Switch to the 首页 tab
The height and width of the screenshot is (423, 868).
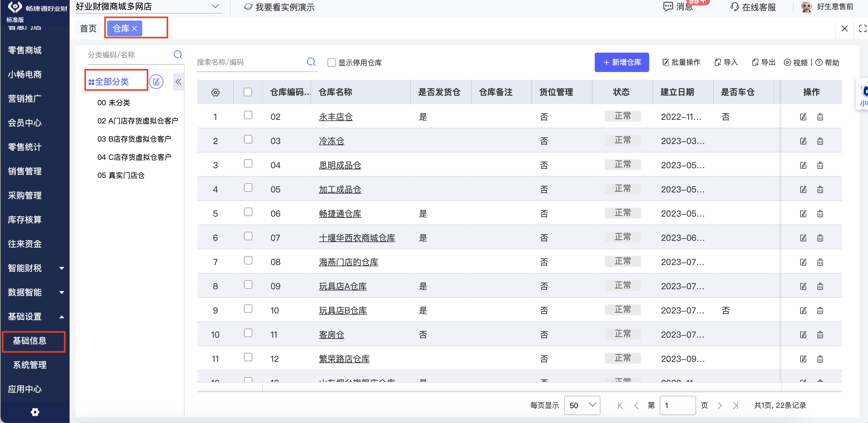(88, 29)
